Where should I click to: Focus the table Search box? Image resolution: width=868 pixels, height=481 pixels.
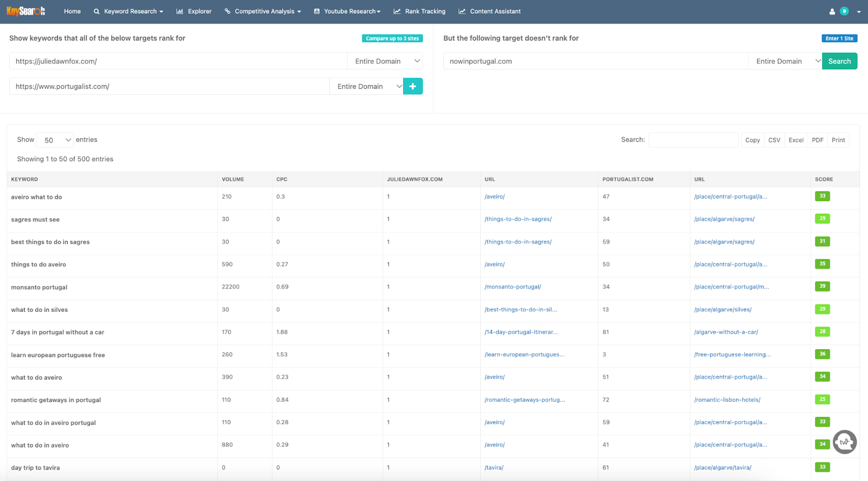[693, 140]
